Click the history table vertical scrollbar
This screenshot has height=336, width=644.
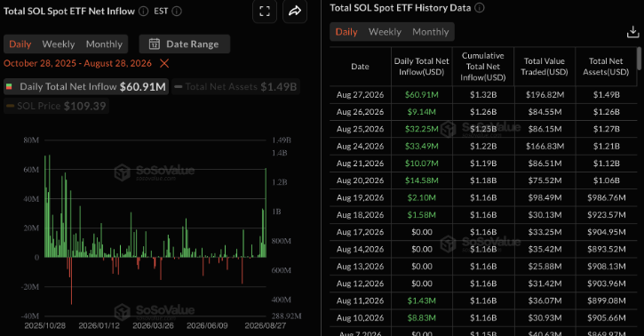click(639, 59)
